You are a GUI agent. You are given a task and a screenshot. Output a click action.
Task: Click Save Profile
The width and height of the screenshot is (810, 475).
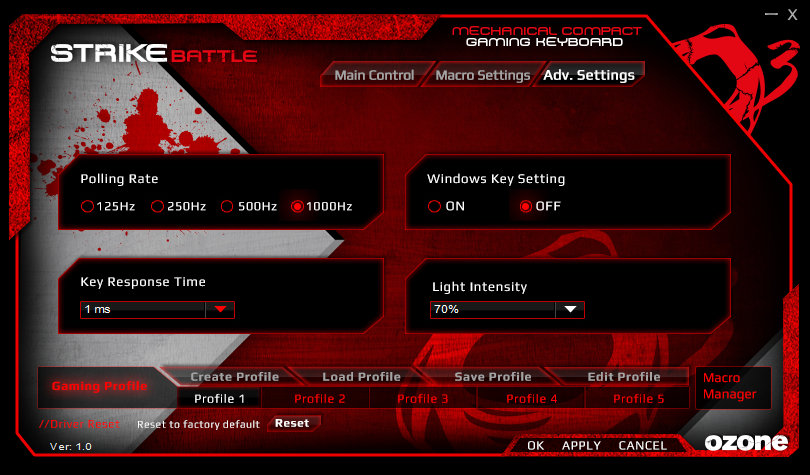click(492, 377)
